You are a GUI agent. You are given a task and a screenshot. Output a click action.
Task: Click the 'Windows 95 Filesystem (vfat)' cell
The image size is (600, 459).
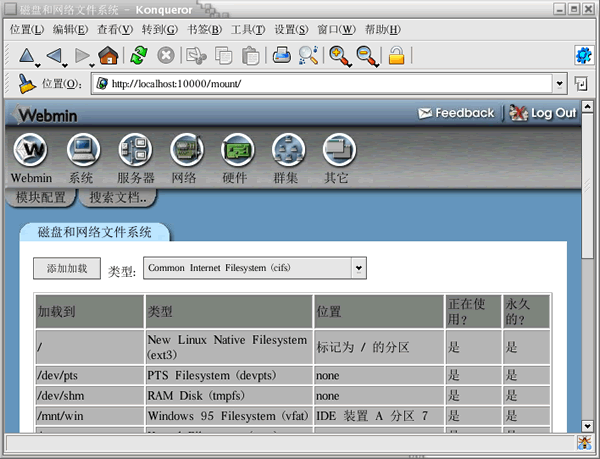[228, 416]
